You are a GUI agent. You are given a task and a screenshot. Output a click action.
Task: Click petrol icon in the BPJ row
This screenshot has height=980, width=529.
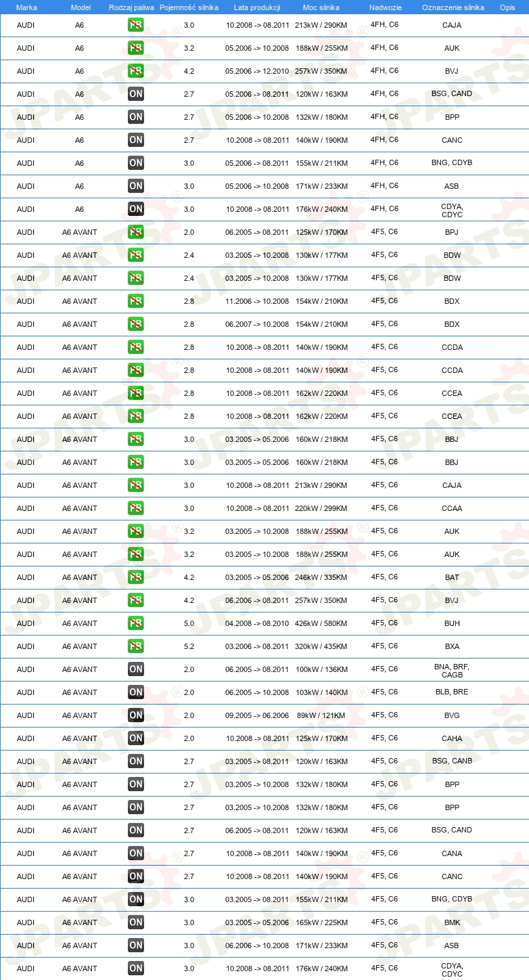pos(136,233)
